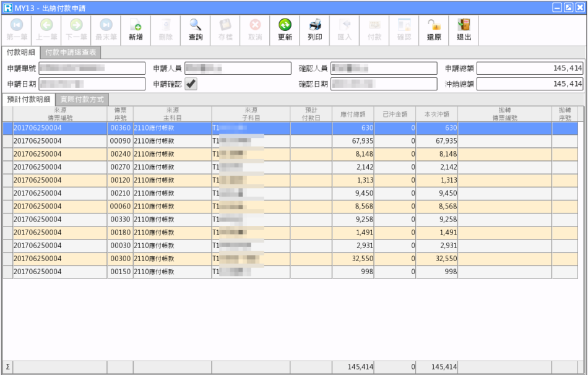Click the 匯入 import toolbar icon

coord(345,25)
